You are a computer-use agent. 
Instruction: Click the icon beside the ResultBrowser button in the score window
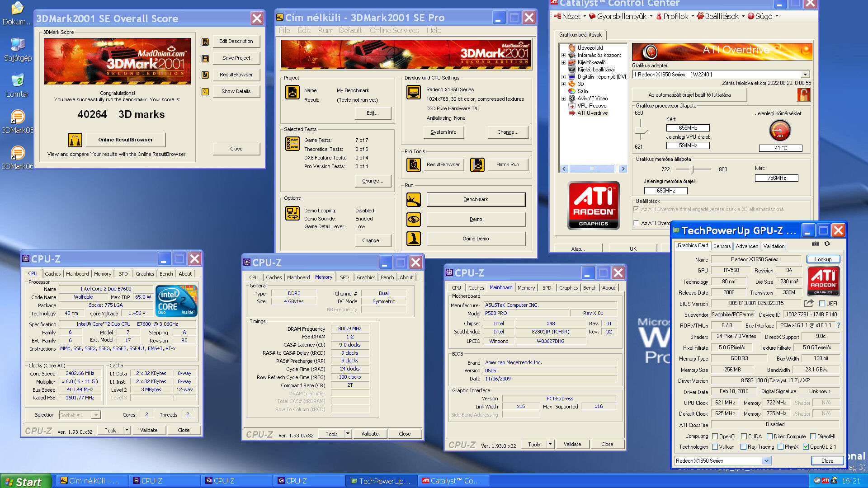click(205, 75)
